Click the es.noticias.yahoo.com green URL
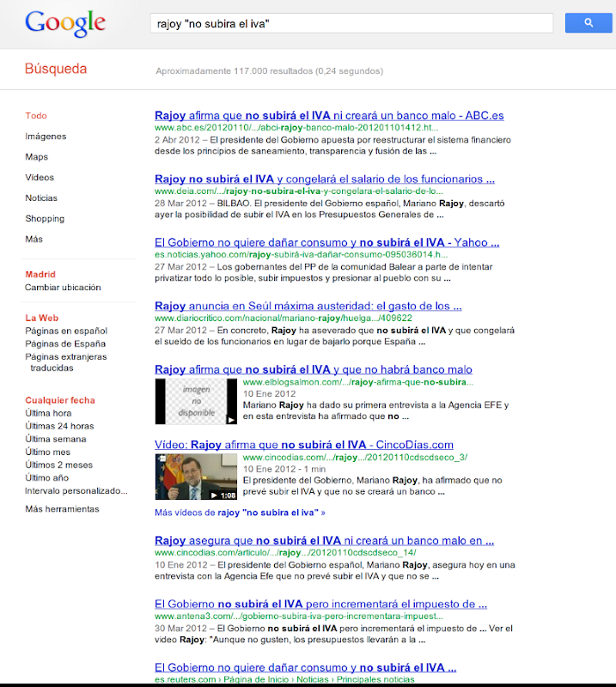The image size is (616, 687). pyautogui.click(x=302, y=254)
